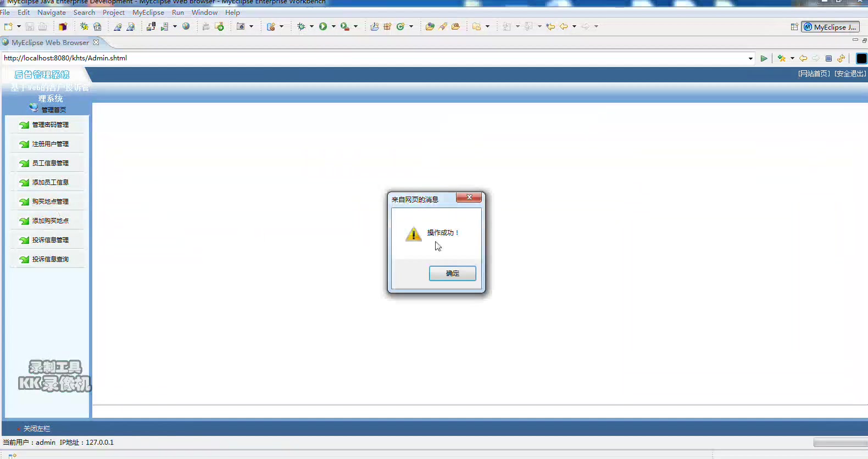Open 管理密码管理 in sidebar
Screen dimensions: 868x459
click(50, 125)
